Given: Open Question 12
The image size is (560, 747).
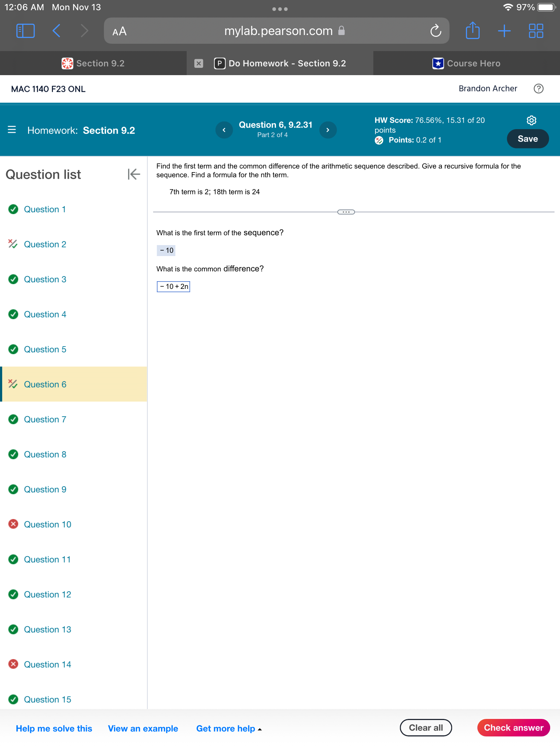Looking at the screenshot, I should tap(47, 595).
